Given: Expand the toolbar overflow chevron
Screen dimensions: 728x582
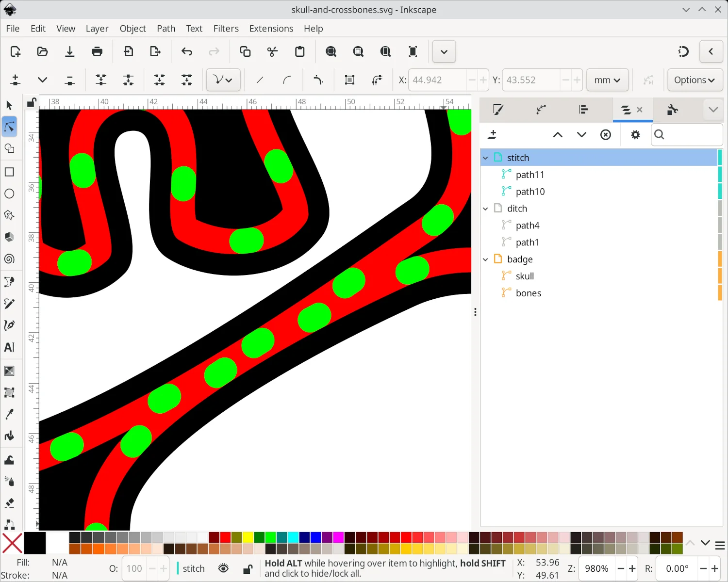Looking at the screenshot, I should [444, 51].
